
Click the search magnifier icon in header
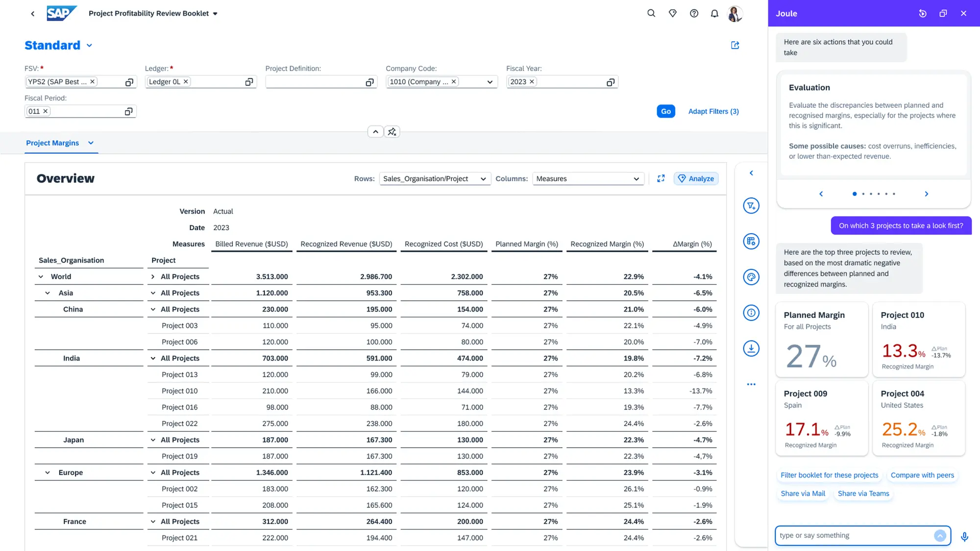[x=651, y=14]
